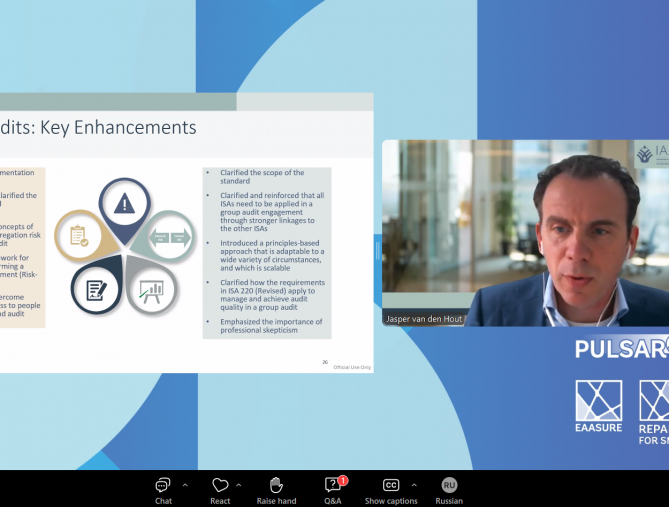The height and width of the screenshot is (507, 669).
Task: Expand the Chat options arrow
Action: (x=185, y=485)
